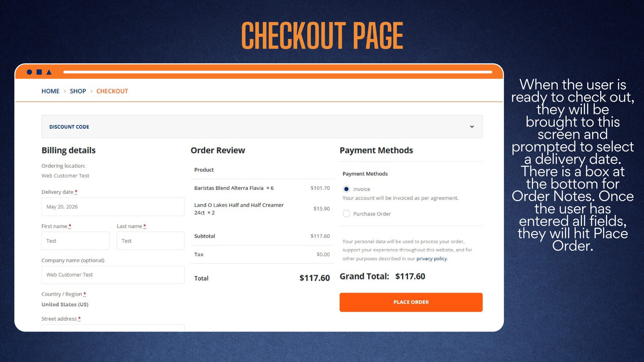Open the privacy policy link
This screenshot has height=362, width=644.
tap(432, 259)
